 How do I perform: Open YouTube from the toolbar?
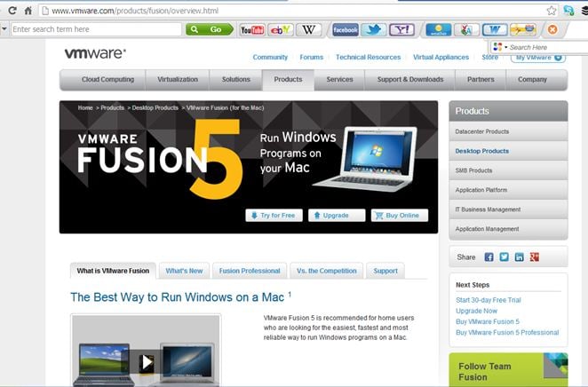click(x=252, y=29)
